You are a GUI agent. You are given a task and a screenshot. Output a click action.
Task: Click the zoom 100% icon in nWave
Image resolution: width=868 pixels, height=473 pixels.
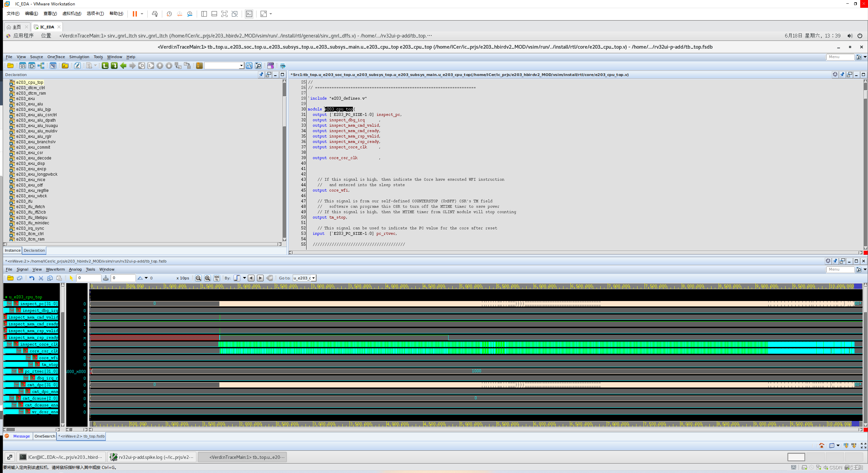point(217,278)
